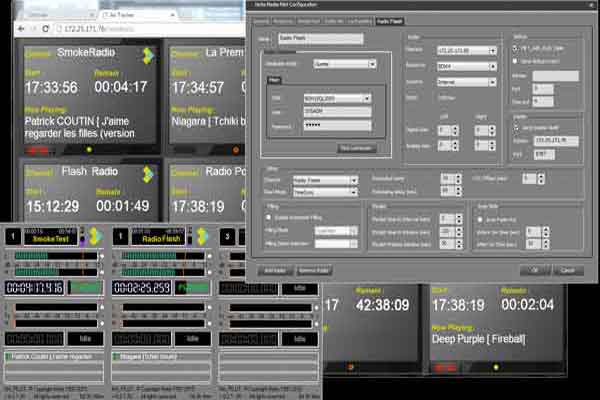Adjust the UTC offset stepper arrows
600x400 pixels.
pyautogui.click(x=541, y=178)
